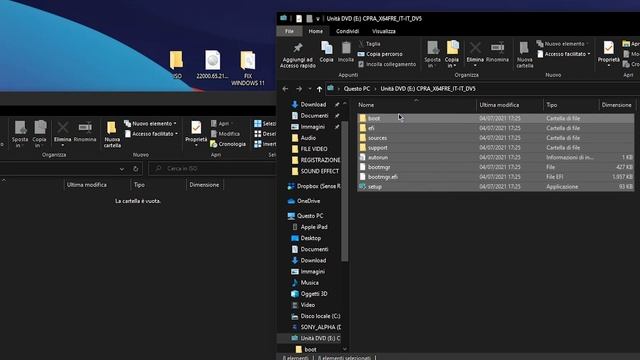Image resolution: width=640 pixels, height=360 pixels.
Task: Open Apple iPad in navigation pane
Action: pyautogui.click(x=314, y=227)
